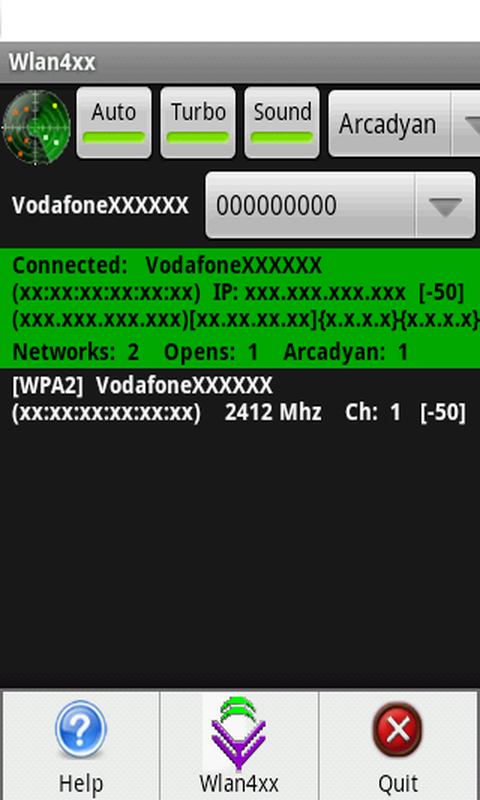This screenshot has height=800, width=480.
Task: Toggle the Sound button
Action: [282, 122]
